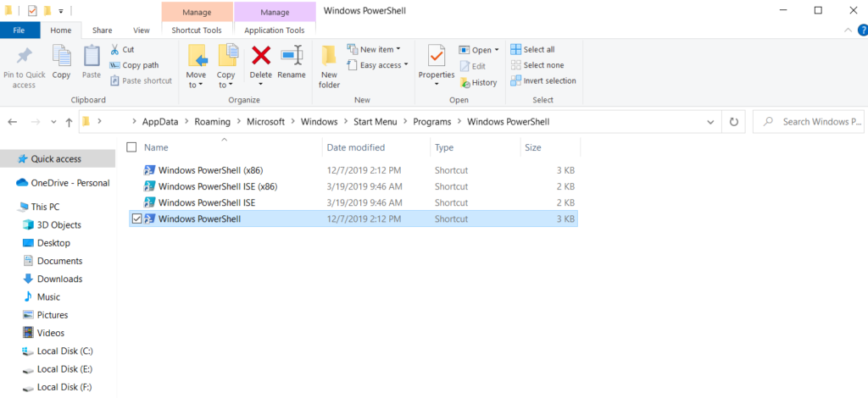Sort by the Size column header

point(533,147)
